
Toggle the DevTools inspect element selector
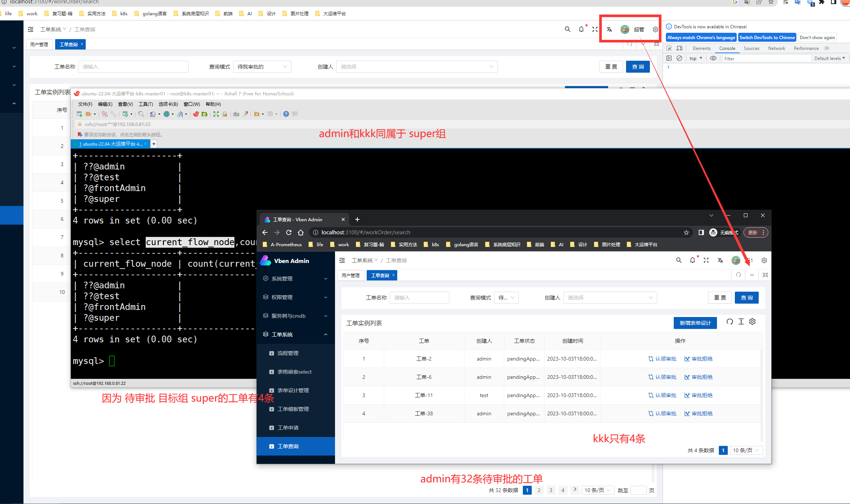(x=669, y=48)
